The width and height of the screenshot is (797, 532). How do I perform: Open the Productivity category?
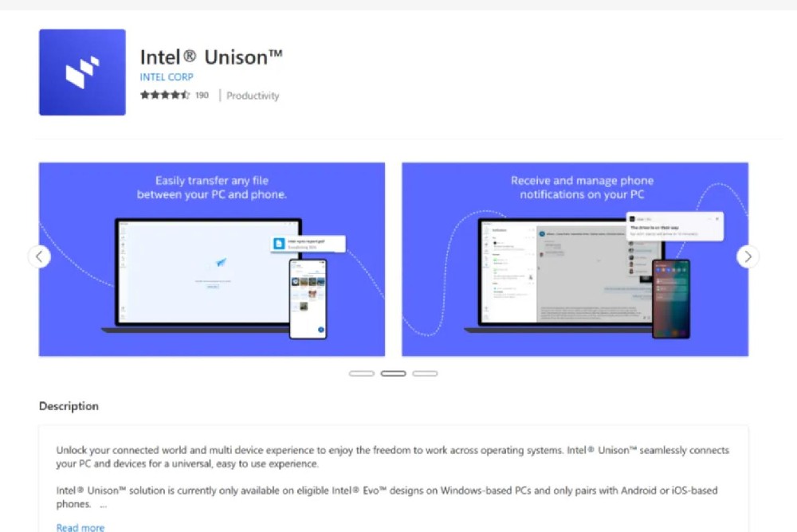click(x=253, y=96)
